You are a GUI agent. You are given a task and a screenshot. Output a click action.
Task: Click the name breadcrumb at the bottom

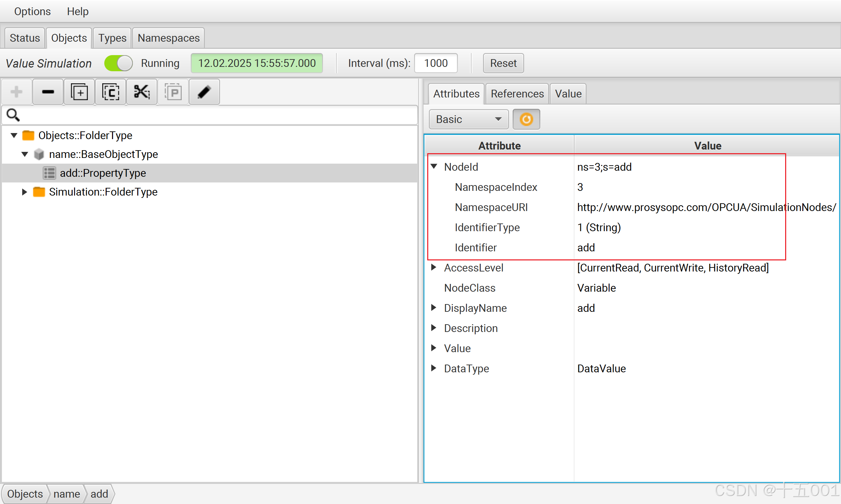pyautogui.click(x=67, y=494)
